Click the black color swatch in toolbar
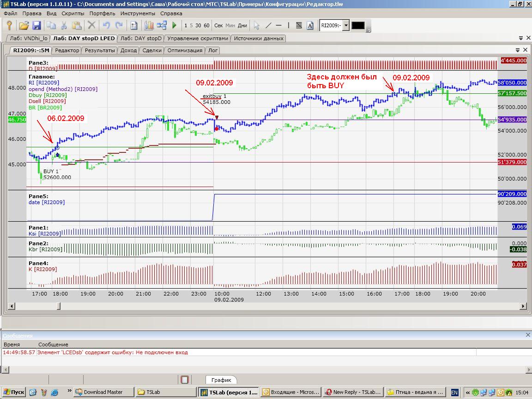 point(358,25)
